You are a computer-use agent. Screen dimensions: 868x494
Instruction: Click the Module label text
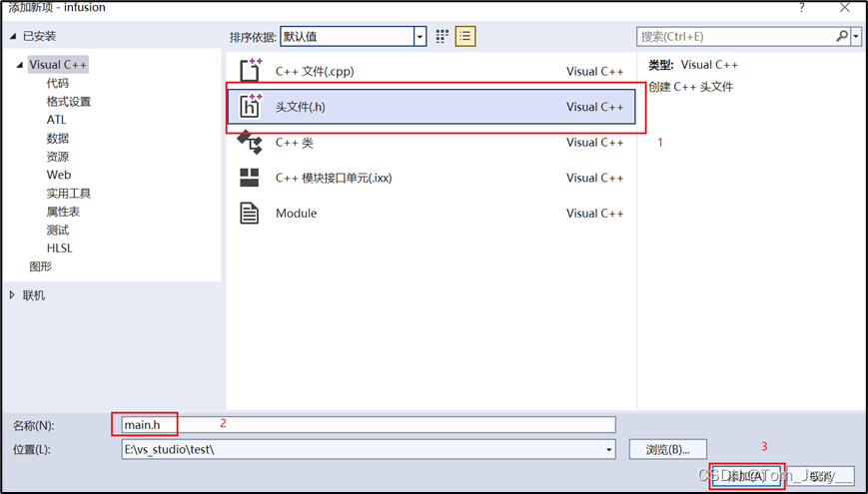pos(297,213)
